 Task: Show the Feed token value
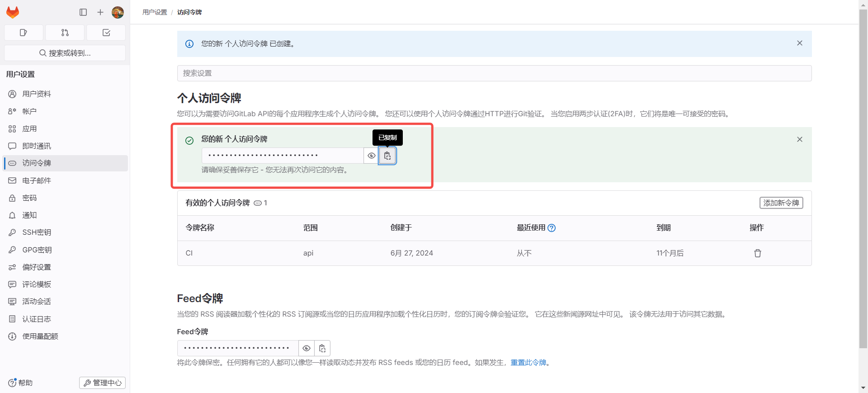click(306, 348)
